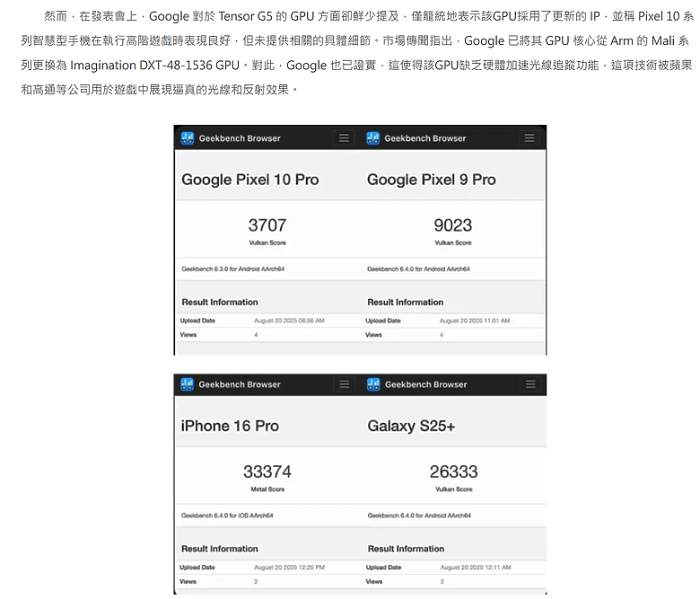The image size is (700, 599).
Task: Click the 9023 Vulkan score
Action: pyautogui.click(x=453, y=225)
